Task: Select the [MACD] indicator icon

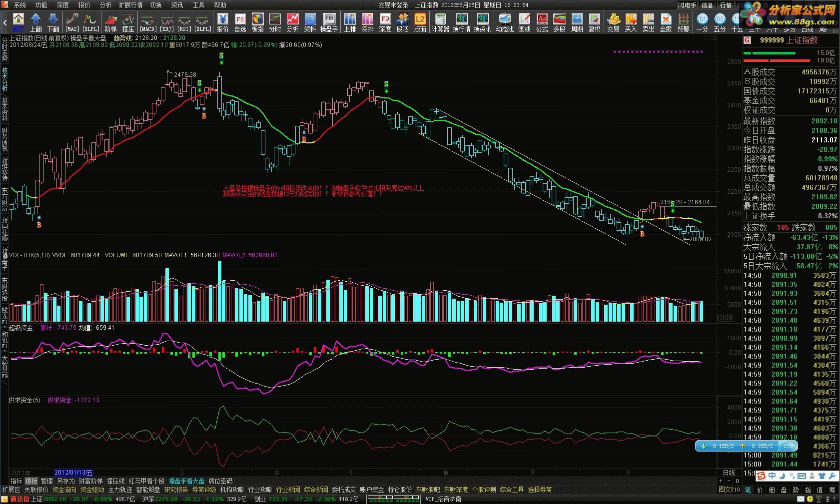Action: tap(148, 22)
